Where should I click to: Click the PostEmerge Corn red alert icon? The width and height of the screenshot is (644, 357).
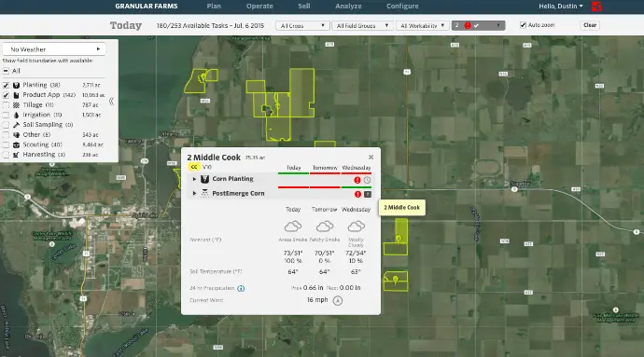pyautogui.click(x=357, y=194)
